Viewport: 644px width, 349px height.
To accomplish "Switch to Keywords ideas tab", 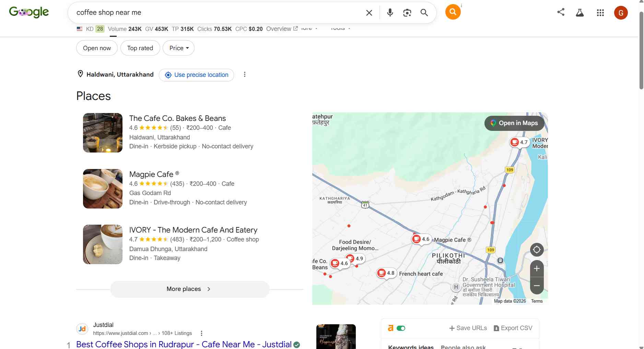I will (411, 347).
